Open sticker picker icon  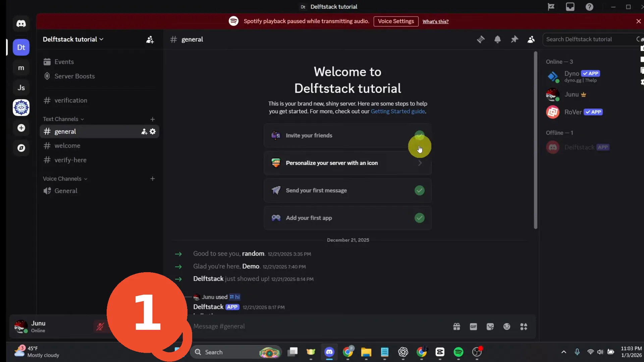490,326
